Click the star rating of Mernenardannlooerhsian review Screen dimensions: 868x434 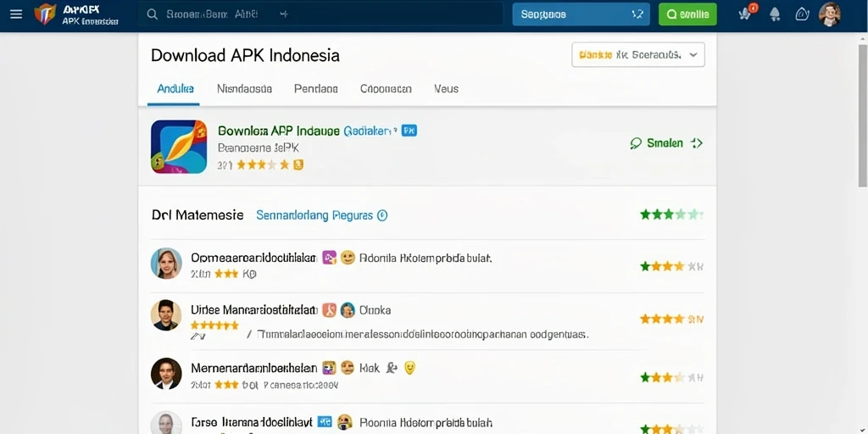tap(671, 377)
